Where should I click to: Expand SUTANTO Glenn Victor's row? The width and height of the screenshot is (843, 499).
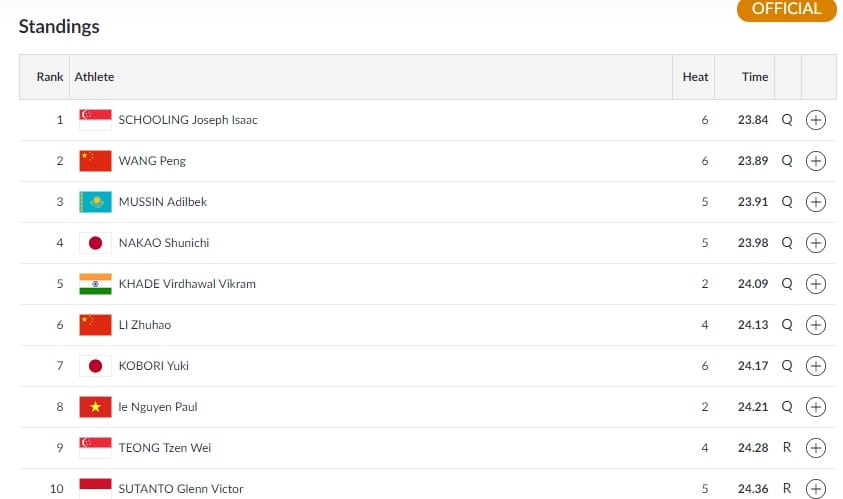[x=816, y=489]
